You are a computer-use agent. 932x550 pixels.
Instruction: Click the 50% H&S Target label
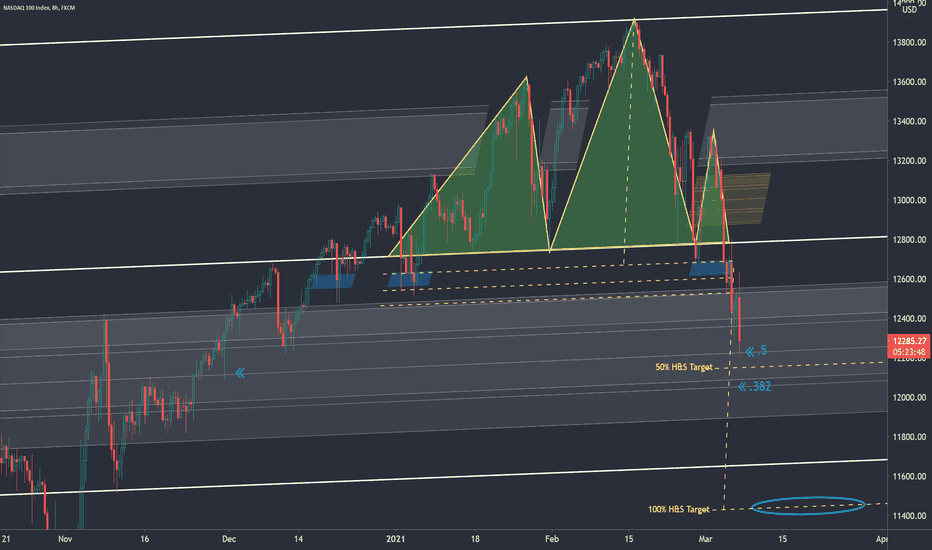pos(684,367)
